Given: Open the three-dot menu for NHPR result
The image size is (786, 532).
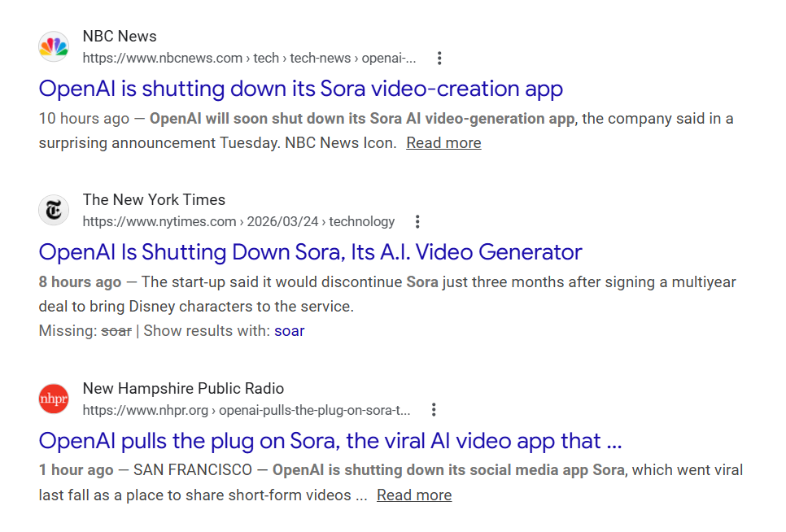Looking at the screenshot, I should [x=434, y=409].
